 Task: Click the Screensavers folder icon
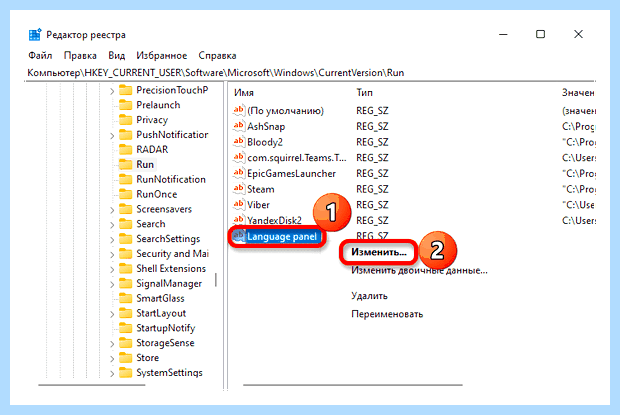pyautogui.click(x=125, y=209)
